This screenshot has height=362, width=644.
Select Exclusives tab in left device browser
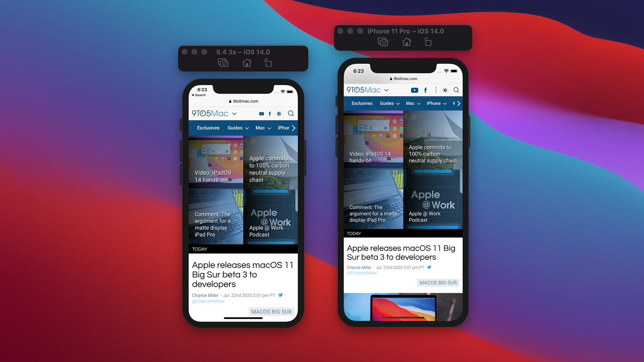pyautogui.click(x=207, y=128)
